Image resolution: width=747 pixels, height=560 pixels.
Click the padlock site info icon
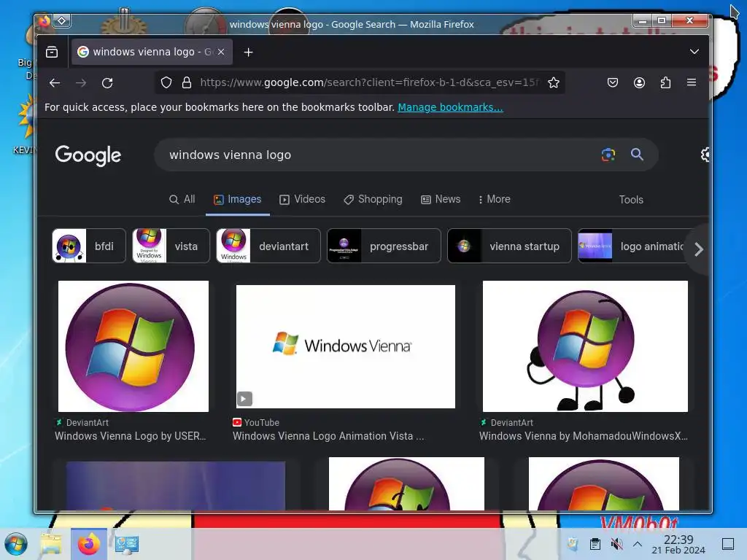coord(187,83)
